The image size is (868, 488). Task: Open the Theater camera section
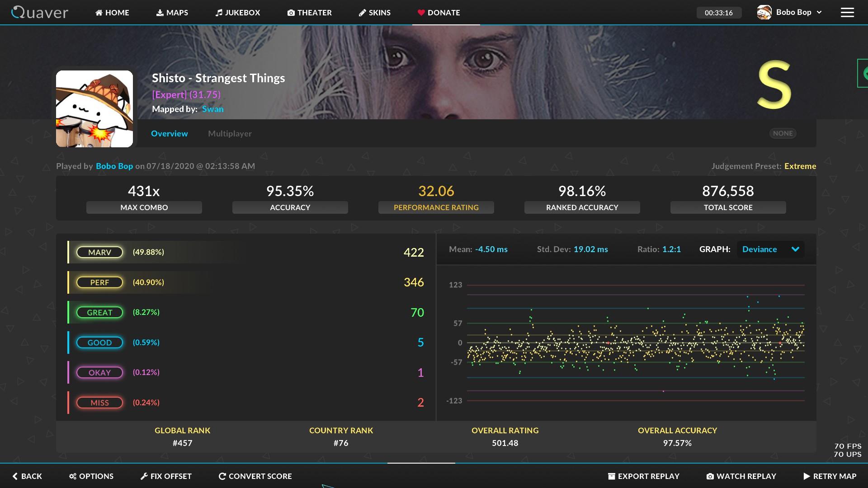click(x=309, y=13)
